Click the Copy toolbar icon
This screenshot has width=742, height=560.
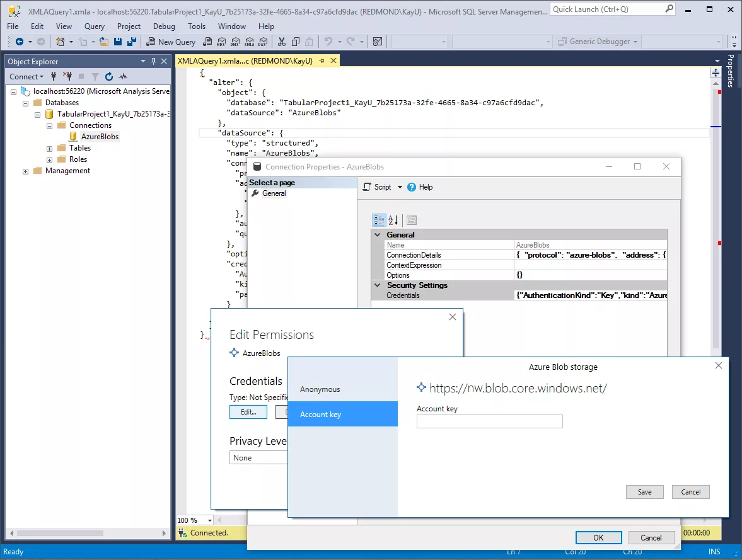295,42
